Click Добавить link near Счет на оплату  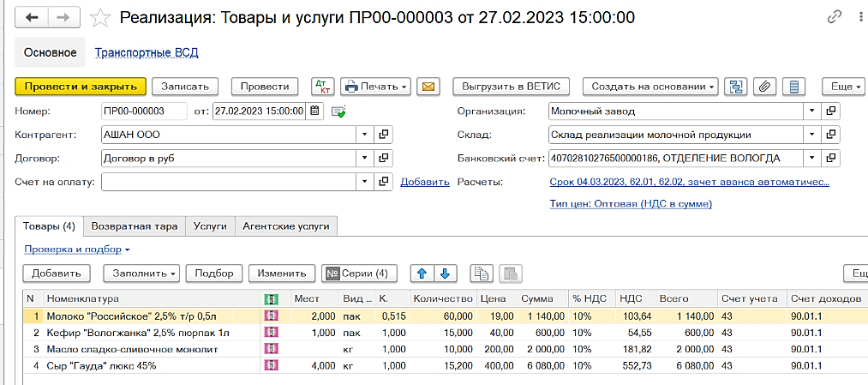[x=425, y=182]
